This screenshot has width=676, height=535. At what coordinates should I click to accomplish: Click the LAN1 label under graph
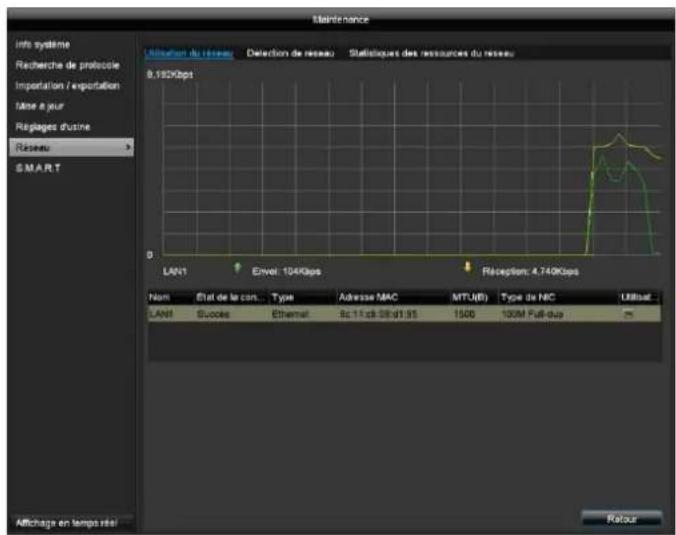[175, 272]
